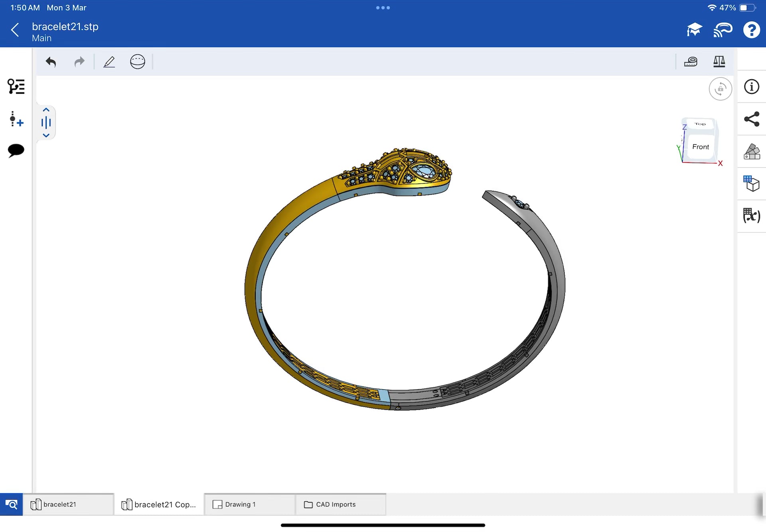Click the redo arrow
Screen dimensions: 766x532
point(79,62)
